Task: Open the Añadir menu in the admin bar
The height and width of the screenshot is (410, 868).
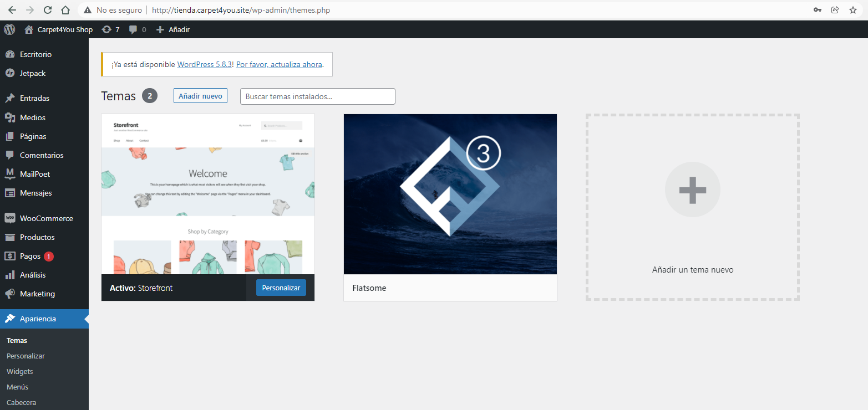Action: click(x=173, y=29)
